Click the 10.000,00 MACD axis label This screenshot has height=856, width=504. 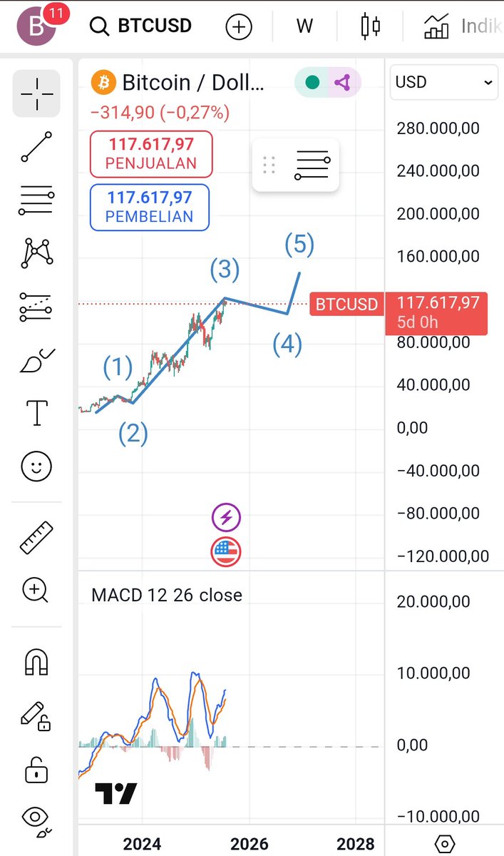[x=433, y=673]
